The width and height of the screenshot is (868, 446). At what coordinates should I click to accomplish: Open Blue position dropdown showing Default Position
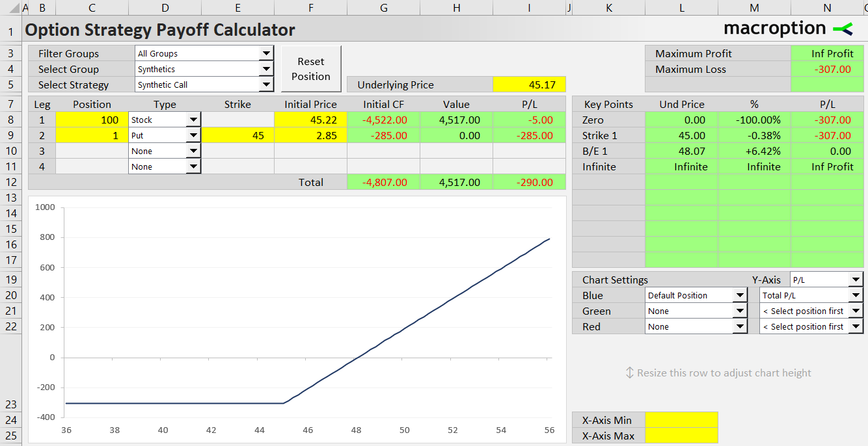740,295
